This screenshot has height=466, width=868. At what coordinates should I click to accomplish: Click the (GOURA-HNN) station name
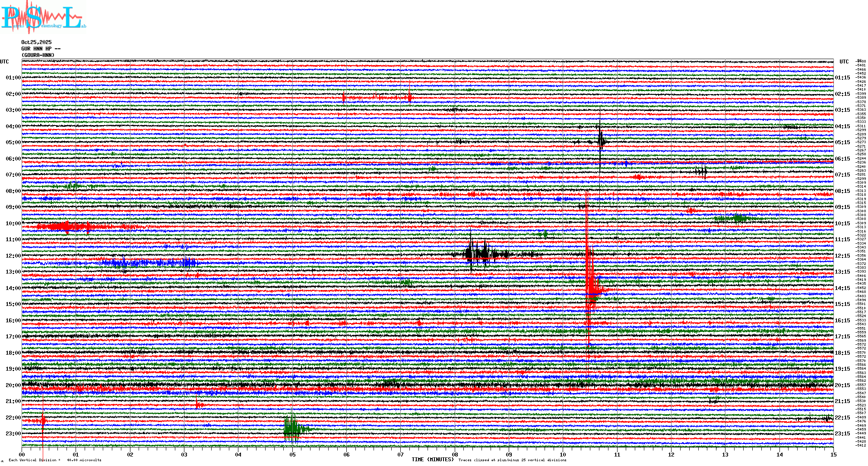pos(38,55)
